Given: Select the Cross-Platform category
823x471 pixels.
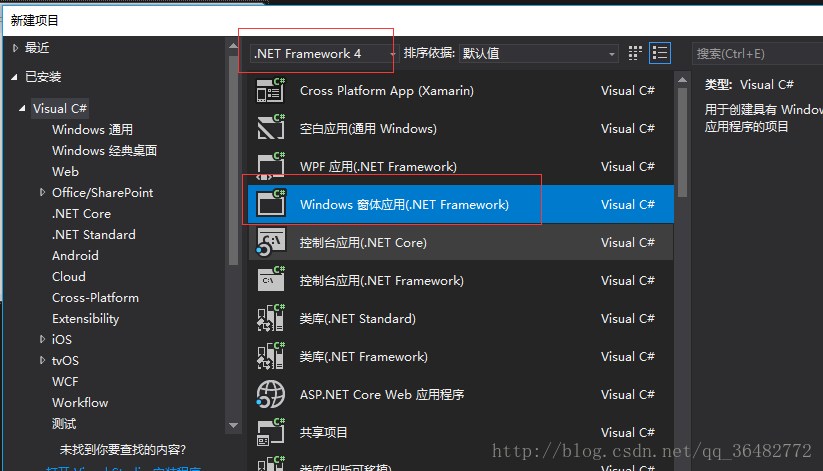Looking at the screenshot, I should coord(96,297).
